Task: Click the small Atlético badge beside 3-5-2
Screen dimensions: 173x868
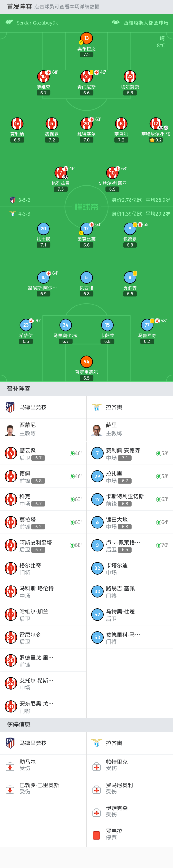Action: [12, 200]
